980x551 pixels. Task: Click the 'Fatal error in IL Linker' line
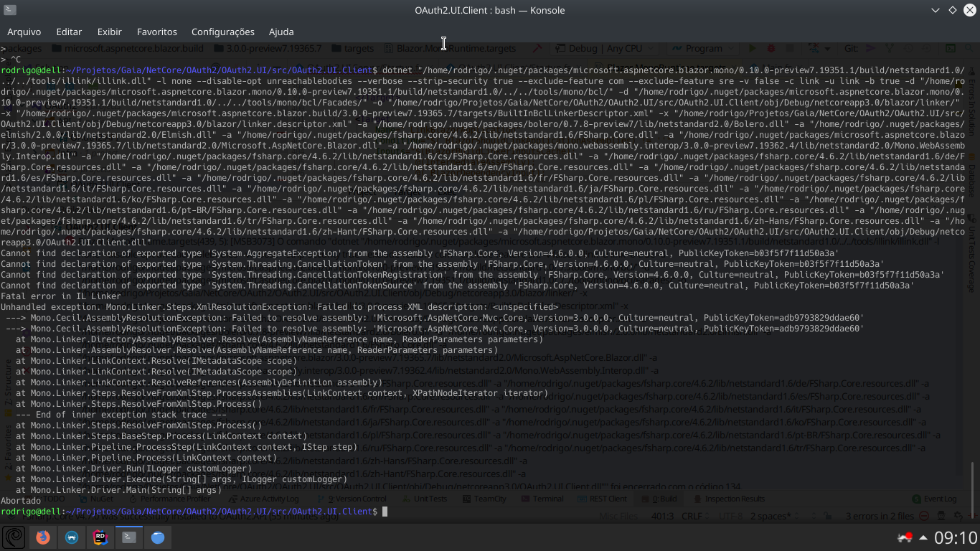coord(61,296)
